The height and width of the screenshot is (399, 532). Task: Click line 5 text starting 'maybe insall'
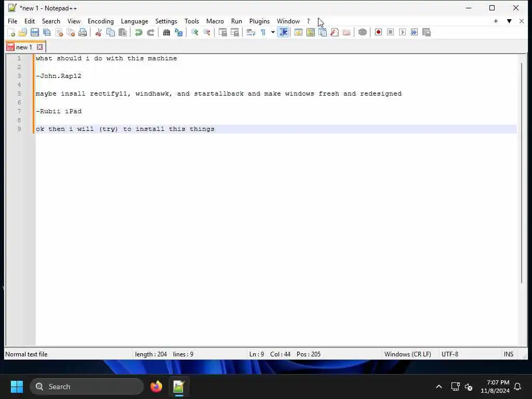[x=219, y=94]
